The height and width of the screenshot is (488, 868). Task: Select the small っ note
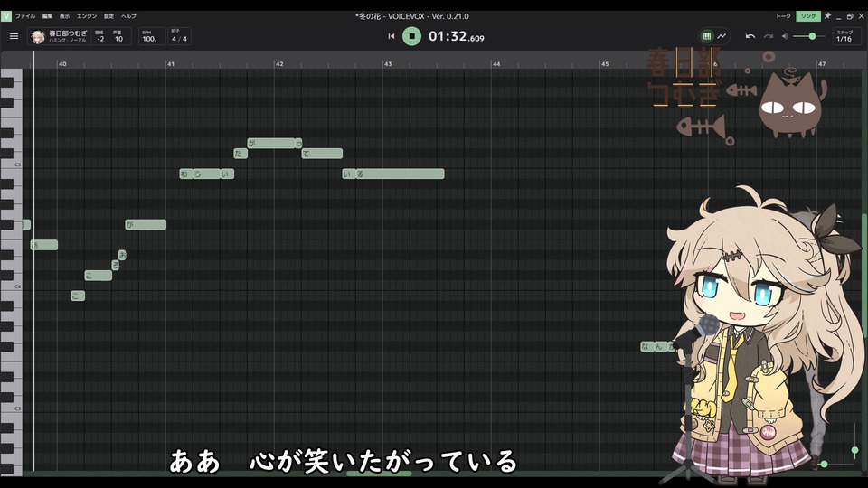point(298,144)
